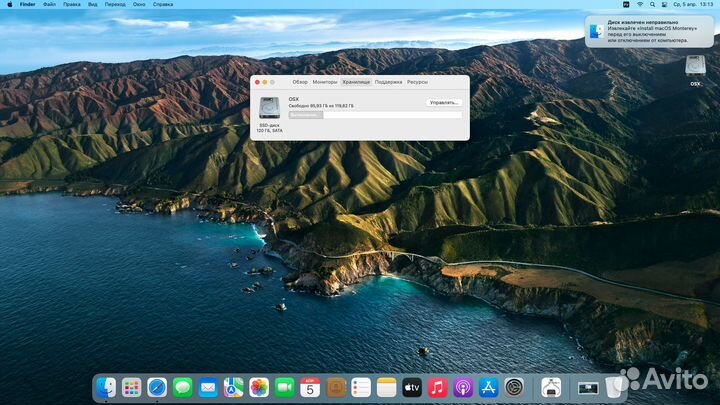Open Photos app in the dock
Screen dimensions: 720x405
pyautogui.click(x=259, y=388)
